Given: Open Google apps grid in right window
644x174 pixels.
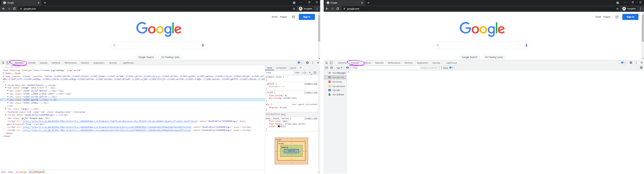Looking at the screenshot, I should [x=617, y=17].
